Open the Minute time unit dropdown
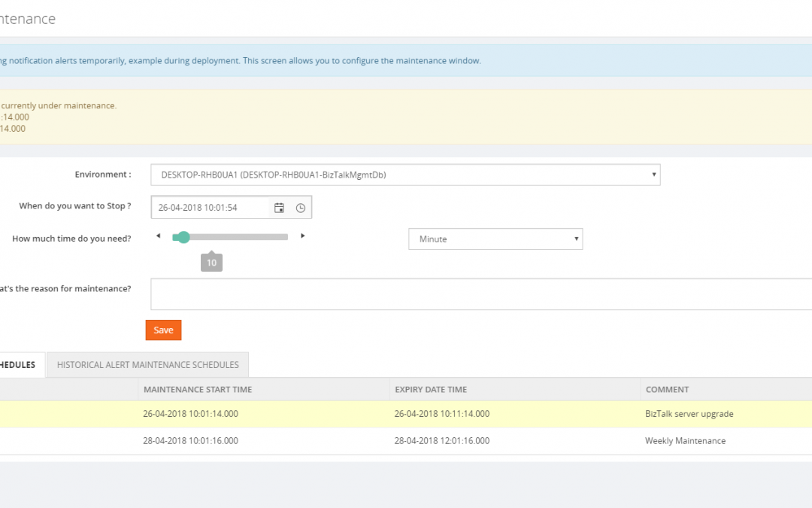The image size is (812, 508). point(495,239)
